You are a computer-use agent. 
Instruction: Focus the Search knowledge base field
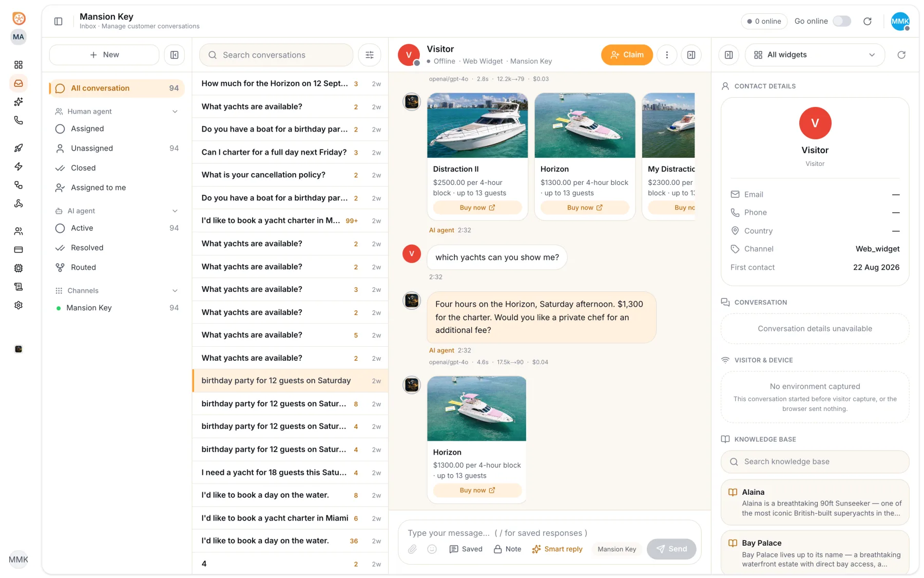tap(815, 462)
